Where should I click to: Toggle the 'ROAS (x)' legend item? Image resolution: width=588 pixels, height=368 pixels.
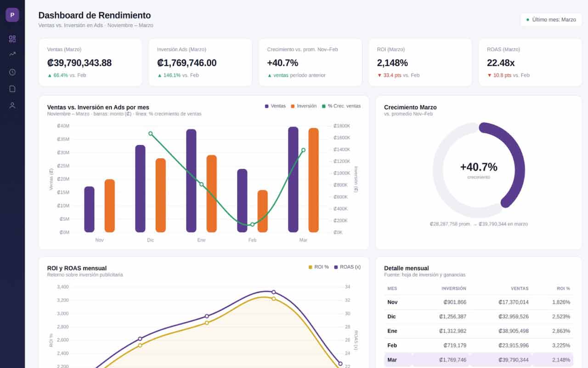click(347, 267)
